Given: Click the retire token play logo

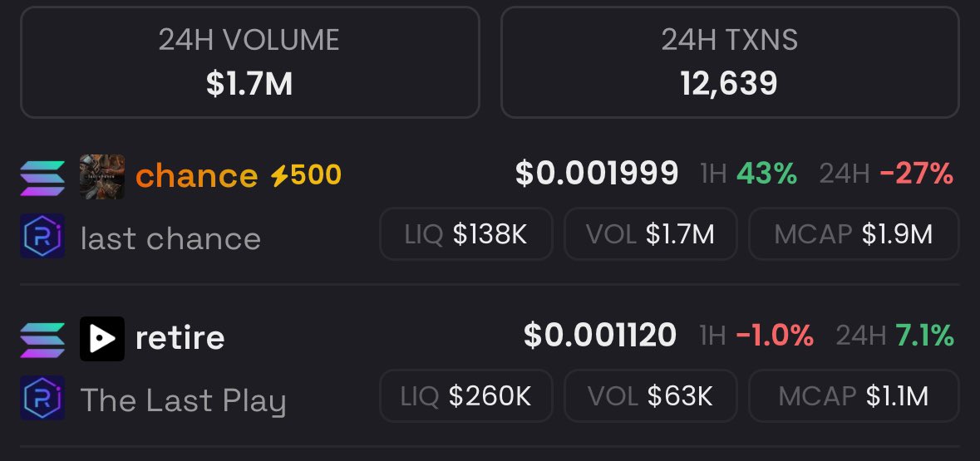Looking at the screenshot, I should click(102, 339).
